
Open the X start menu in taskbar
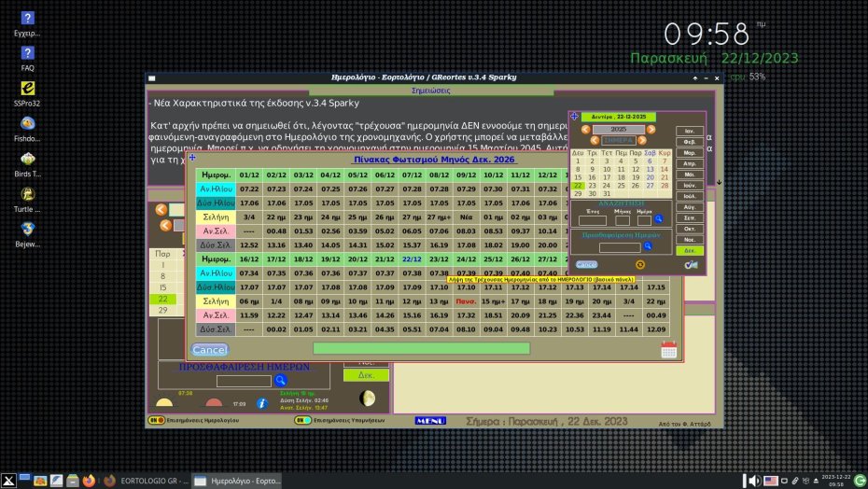point(8,481)
